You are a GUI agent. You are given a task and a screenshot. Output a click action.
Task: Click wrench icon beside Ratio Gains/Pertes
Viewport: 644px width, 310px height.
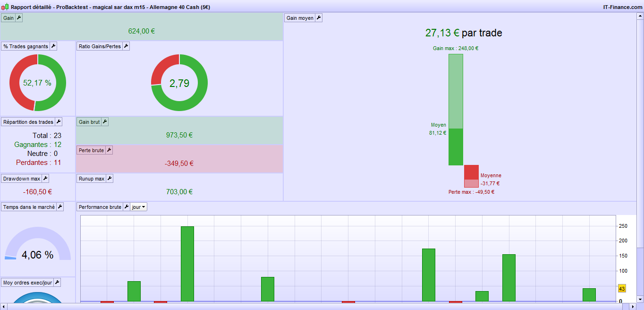(x=126, y=46)
